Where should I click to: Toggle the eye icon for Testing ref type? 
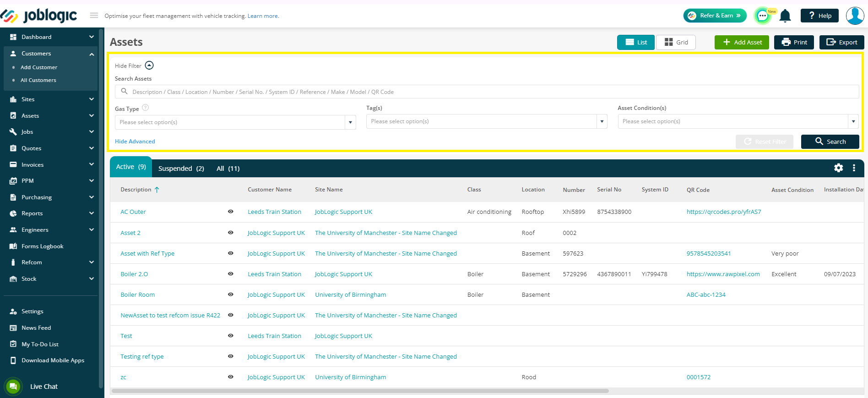point(231,356)
